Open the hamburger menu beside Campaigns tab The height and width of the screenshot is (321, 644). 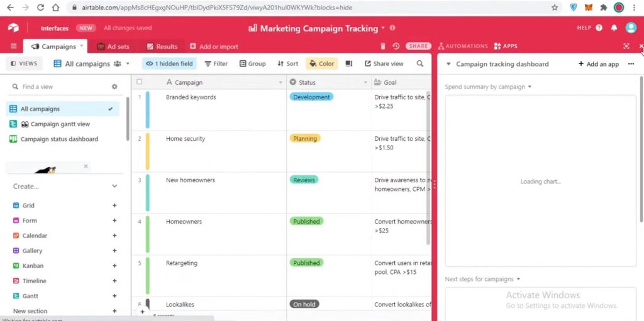(x=13, y=46)
